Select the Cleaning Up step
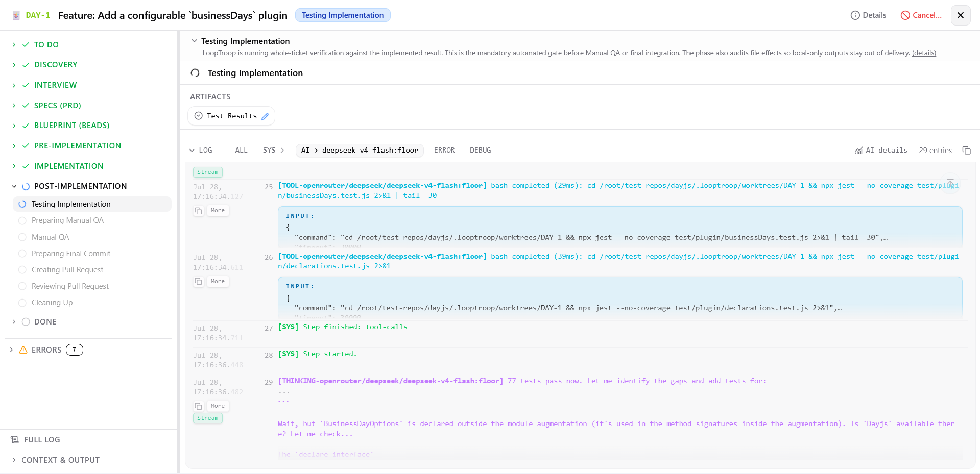 click(x=92, y=303)
